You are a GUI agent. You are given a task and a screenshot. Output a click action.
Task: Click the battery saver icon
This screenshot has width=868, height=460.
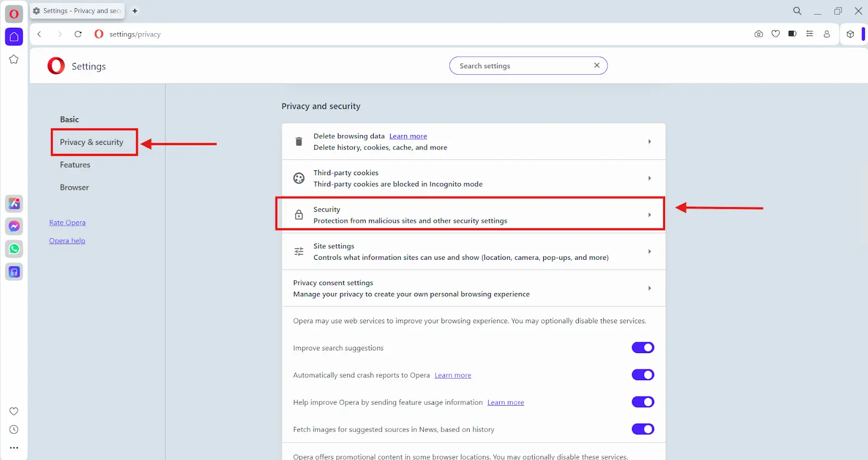tap(793, 34)
